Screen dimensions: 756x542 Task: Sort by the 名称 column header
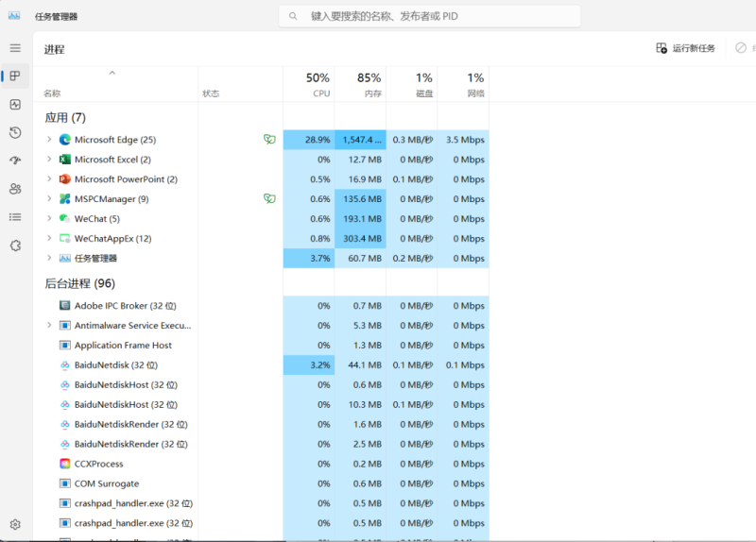(x=115, y=85)
